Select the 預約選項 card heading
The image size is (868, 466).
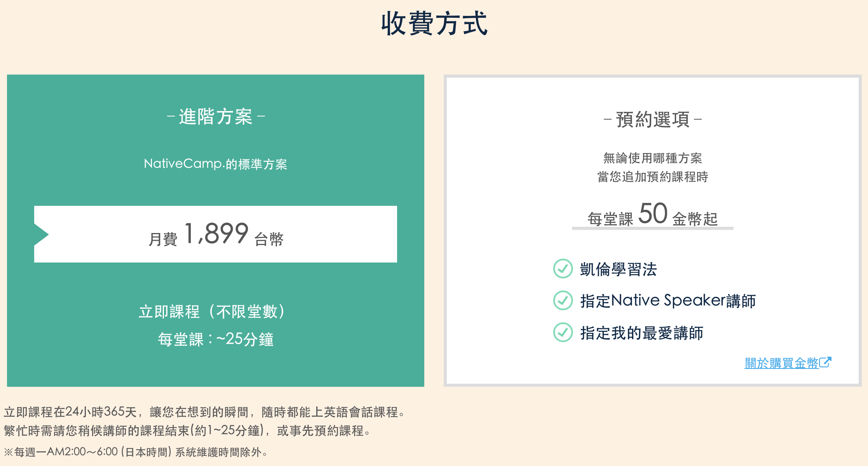pos(653,120)
